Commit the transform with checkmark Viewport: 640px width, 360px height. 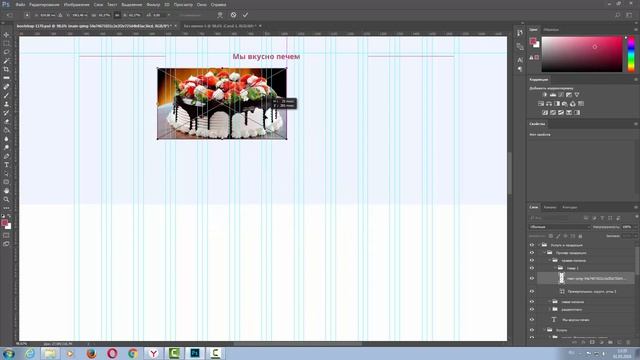[245, 15]
